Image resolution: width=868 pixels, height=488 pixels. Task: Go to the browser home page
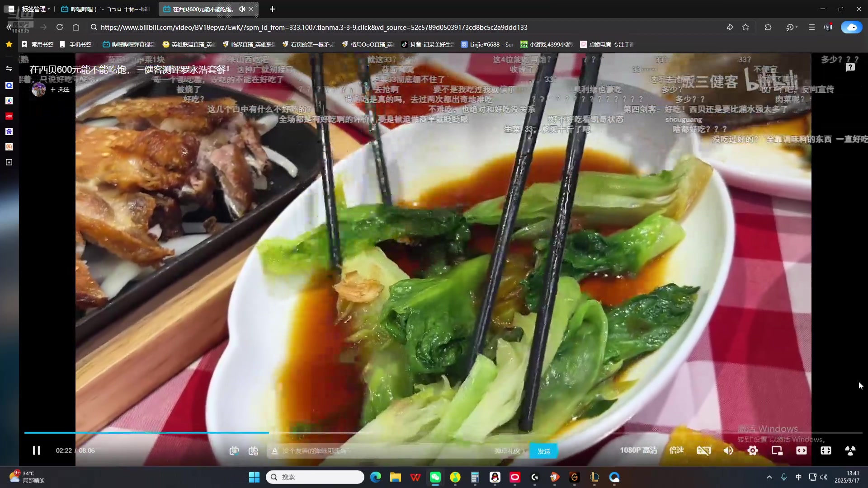[76, 27]
